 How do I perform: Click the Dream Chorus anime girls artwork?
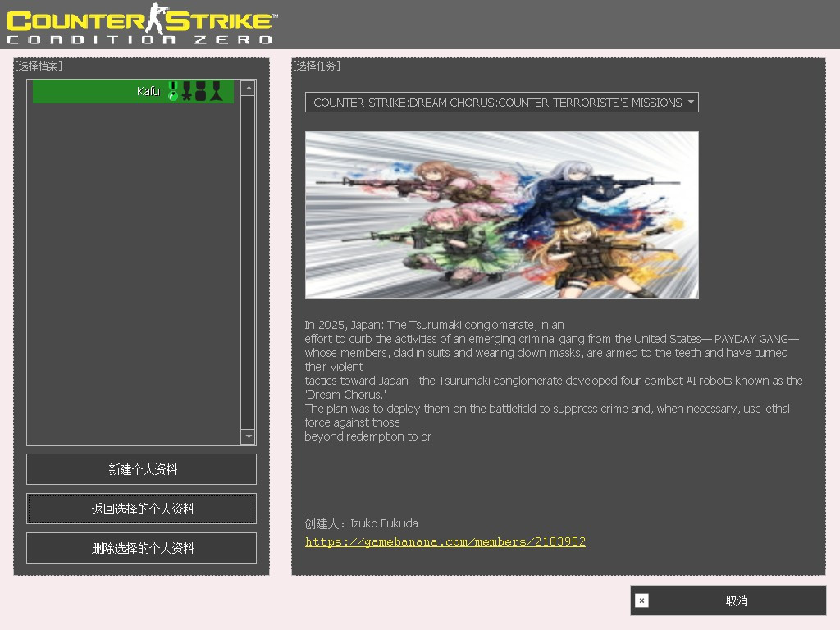[501, 215]
